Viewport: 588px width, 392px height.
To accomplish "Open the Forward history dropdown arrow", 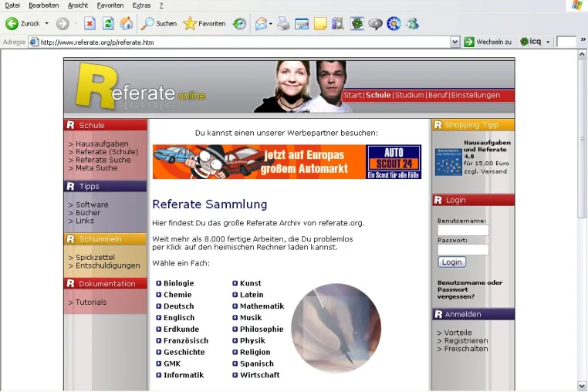I will pos(76,24).
